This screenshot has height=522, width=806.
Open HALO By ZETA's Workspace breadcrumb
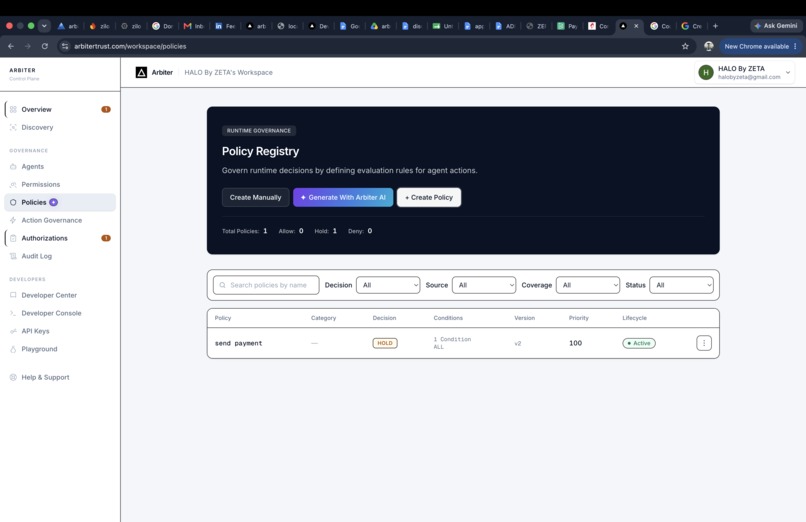(x=229, y=72)
